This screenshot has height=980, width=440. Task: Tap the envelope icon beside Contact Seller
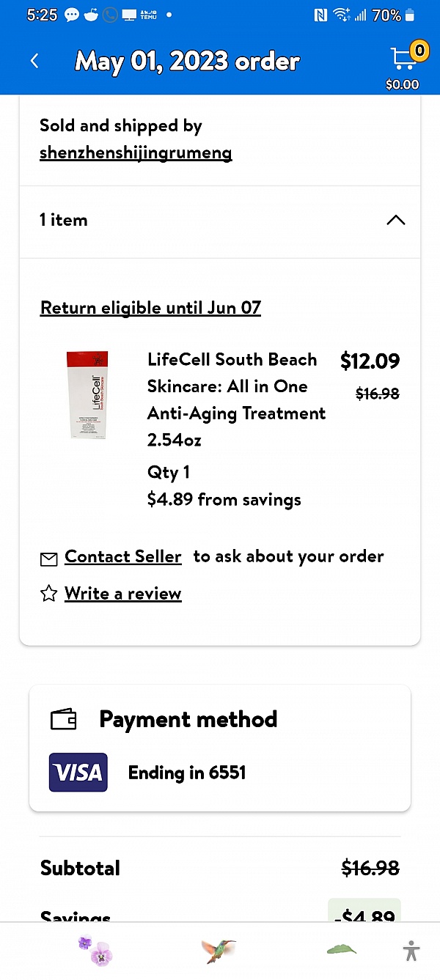48,559
